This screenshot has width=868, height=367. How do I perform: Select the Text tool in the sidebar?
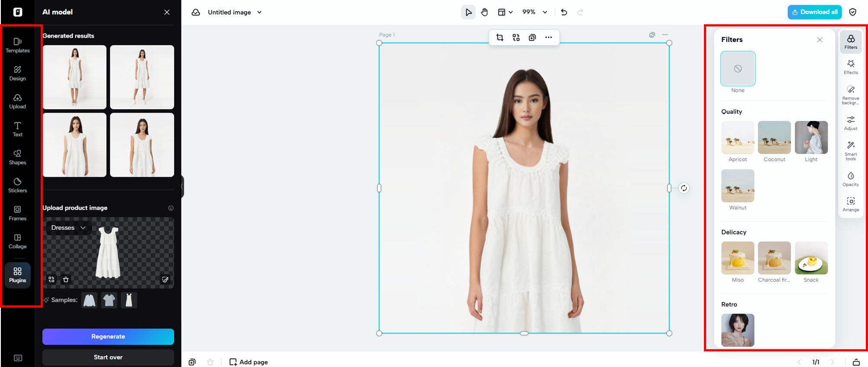[18, 129]
